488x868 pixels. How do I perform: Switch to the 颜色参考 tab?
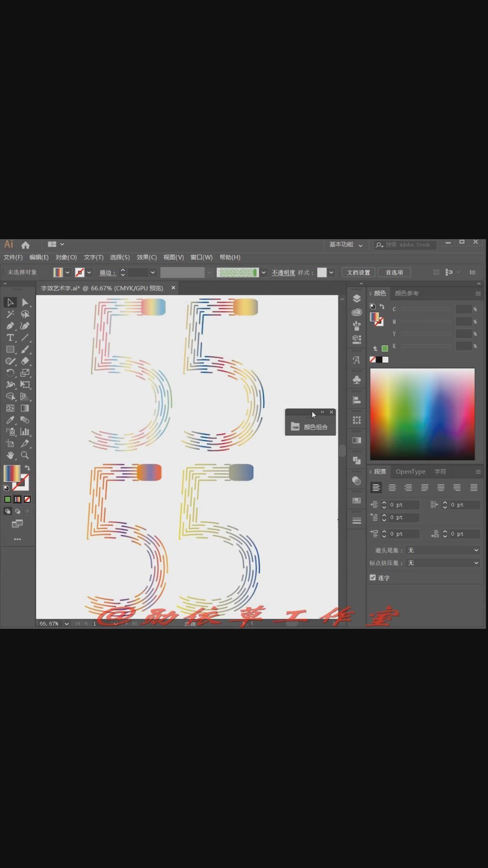coord(407,293)
